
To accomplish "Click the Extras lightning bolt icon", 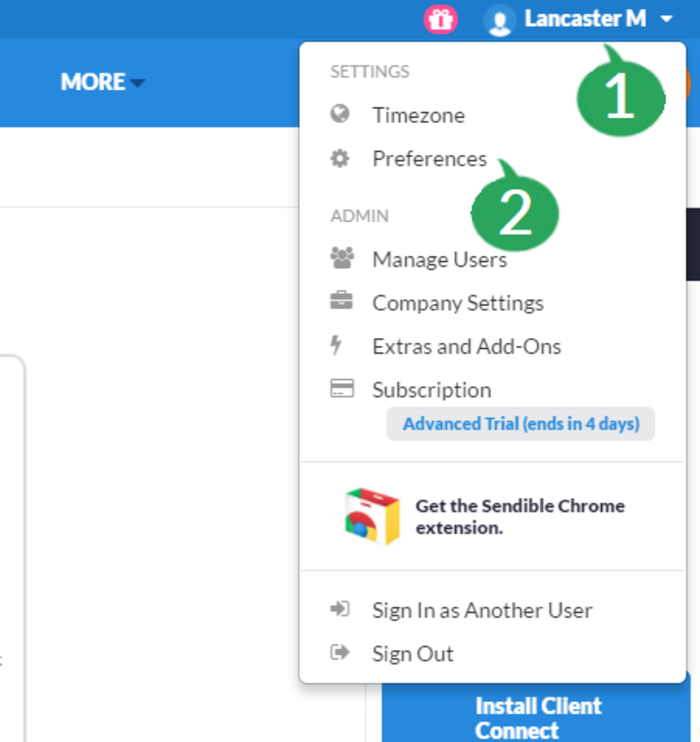I will pos(336,345).
